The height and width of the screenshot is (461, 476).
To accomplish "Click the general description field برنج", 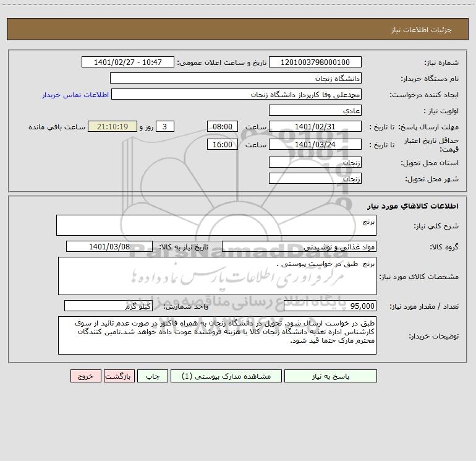I will 216,225.
